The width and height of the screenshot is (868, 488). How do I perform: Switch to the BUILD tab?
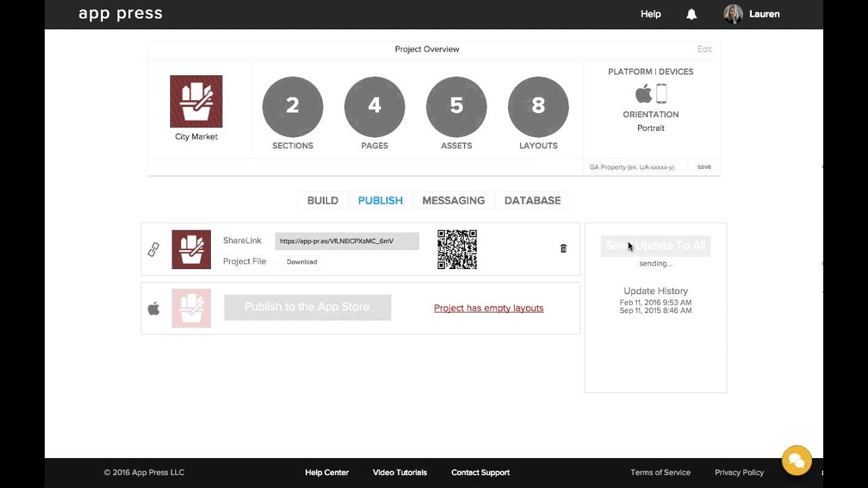(323, 201)
